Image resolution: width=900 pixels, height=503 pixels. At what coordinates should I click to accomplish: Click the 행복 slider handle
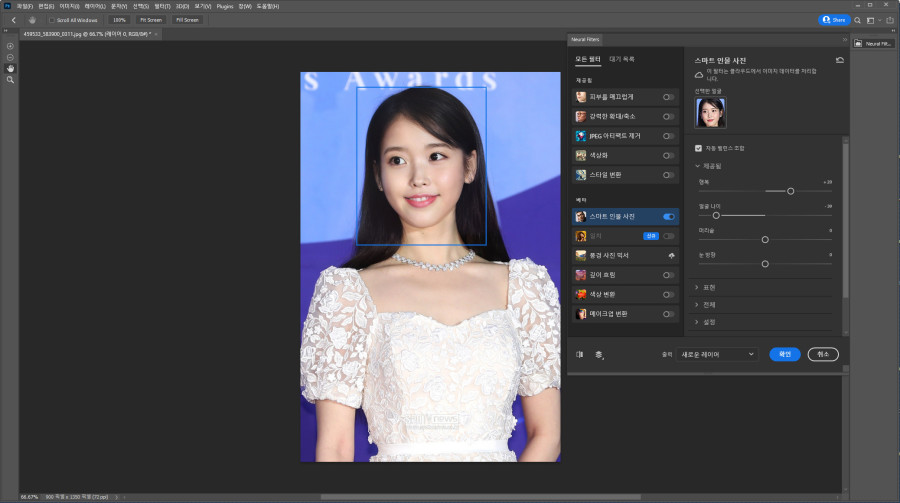(790, 191)
